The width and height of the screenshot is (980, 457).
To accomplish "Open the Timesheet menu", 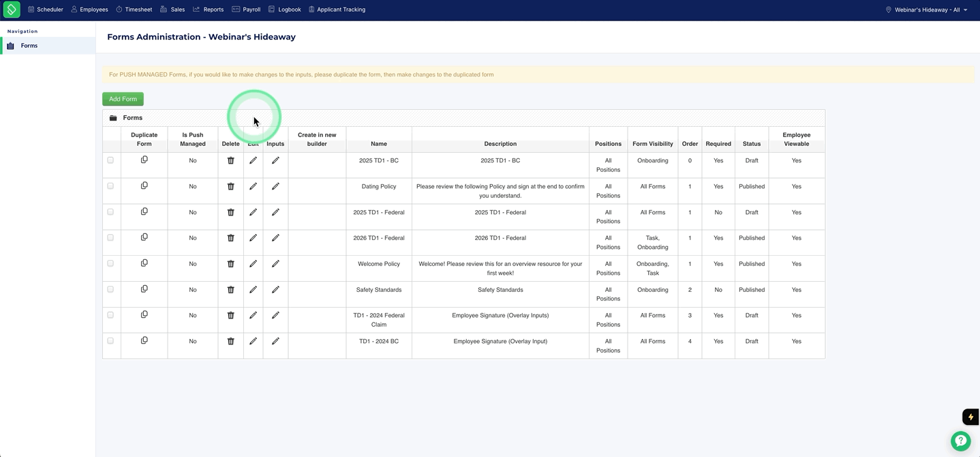I will 134,10.
